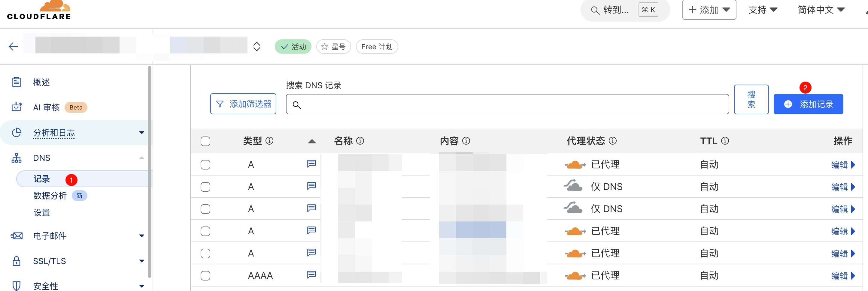Viewport: 868px width, 291px height.
Task: Open the domain switcher up-down chevron
Action: (257, 46)
